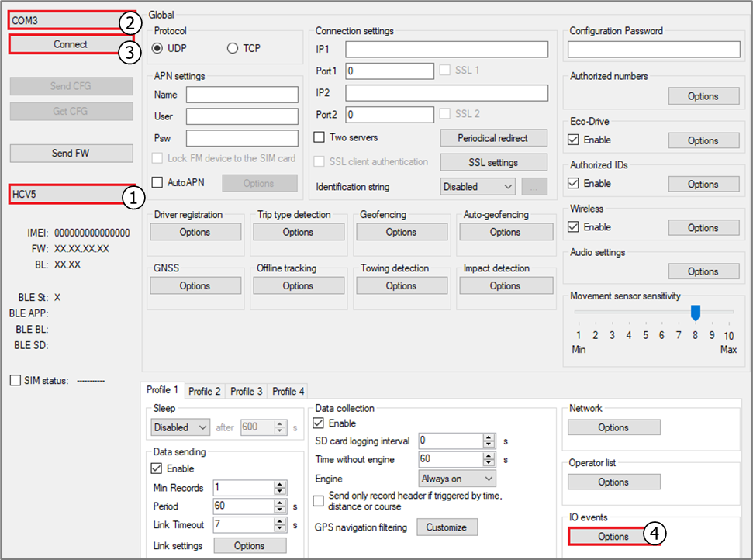Open IO events Options
This screenshot has width=753, height=560.
[x=613, y=537]
